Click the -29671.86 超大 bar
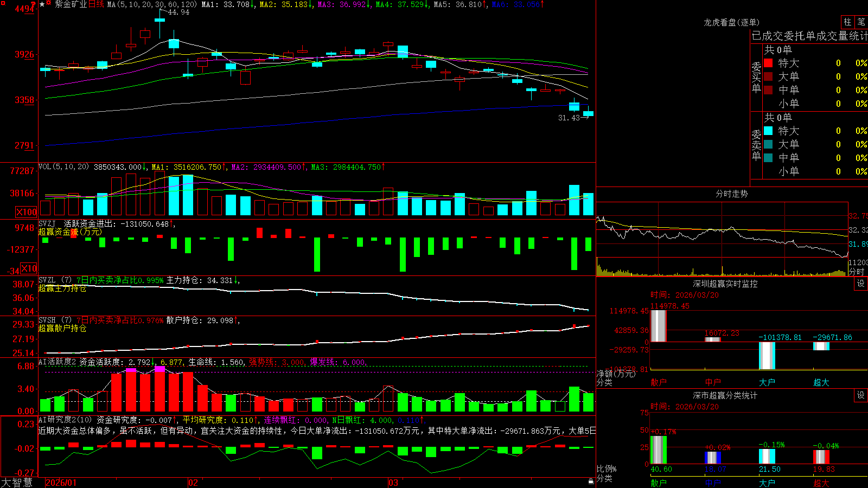This screenshot has height=488, width=868. 821,345
